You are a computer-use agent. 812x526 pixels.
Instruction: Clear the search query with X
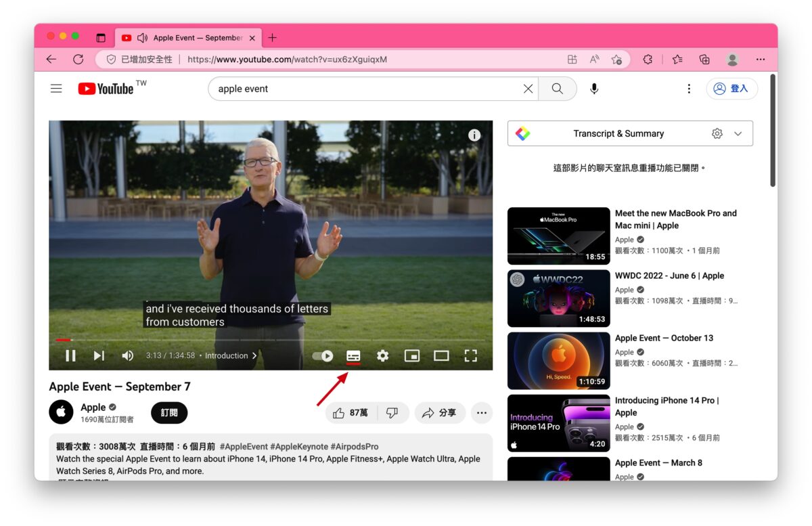528,89
